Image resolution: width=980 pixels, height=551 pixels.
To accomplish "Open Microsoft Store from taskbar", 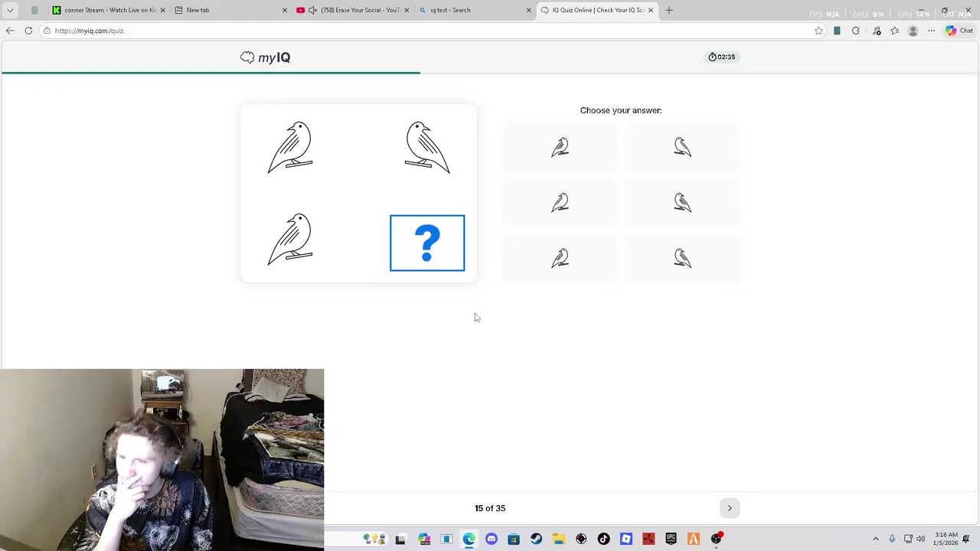I will (514, 539).
